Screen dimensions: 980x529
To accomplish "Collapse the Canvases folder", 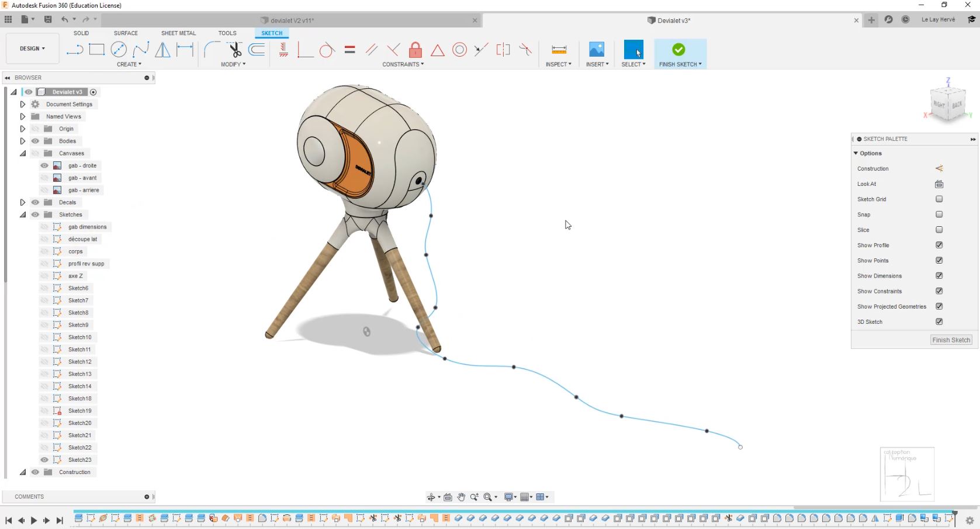I will pos(23,153).
